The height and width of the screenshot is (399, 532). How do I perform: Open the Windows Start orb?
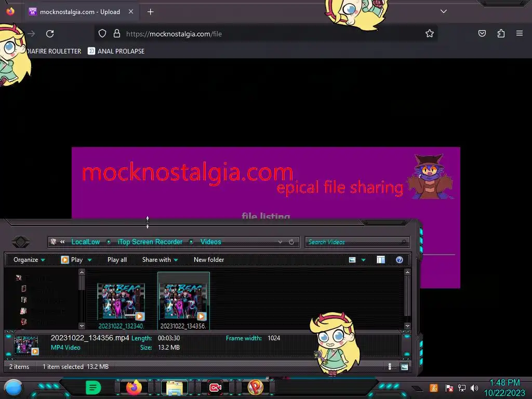coord(14,388)
